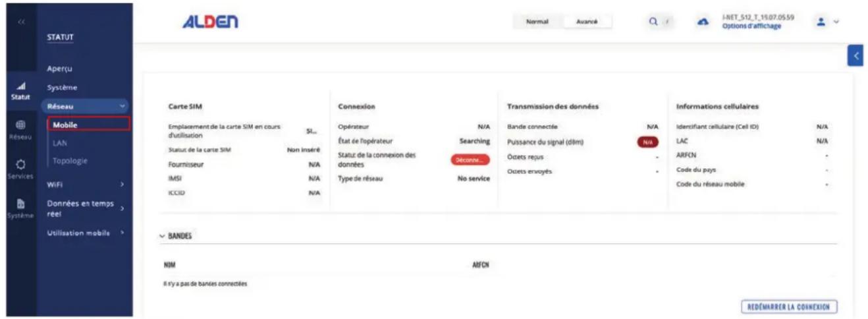Click the 'Statut de la carte SIM' label
Screen dimensions: 868x319
(200, 150)
